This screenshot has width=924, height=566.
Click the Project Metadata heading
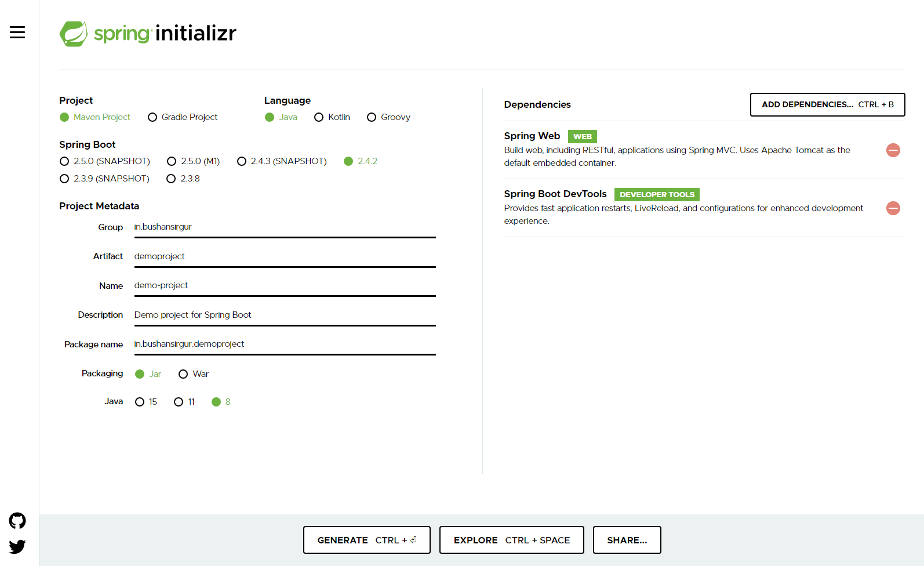click(99, 206)
